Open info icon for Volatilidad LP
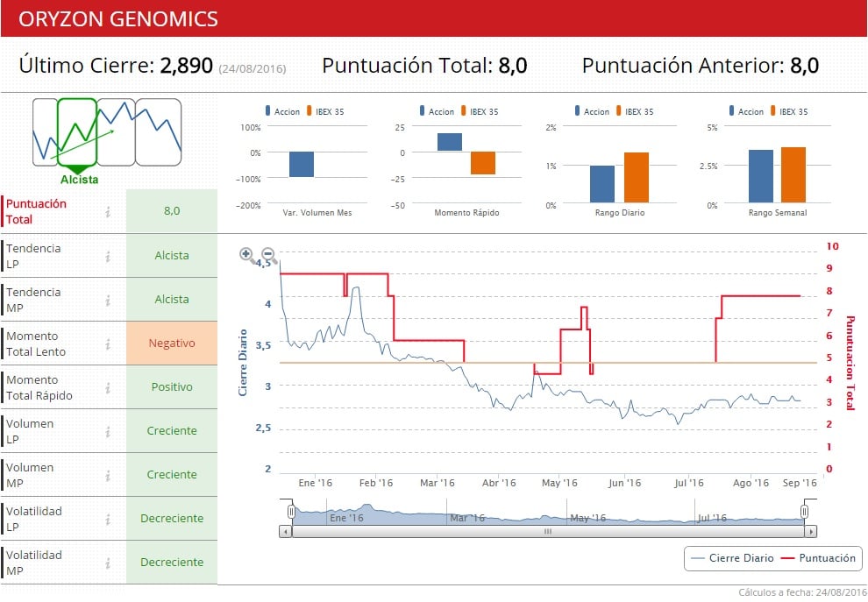868x602 pixels. coord(108,519)
